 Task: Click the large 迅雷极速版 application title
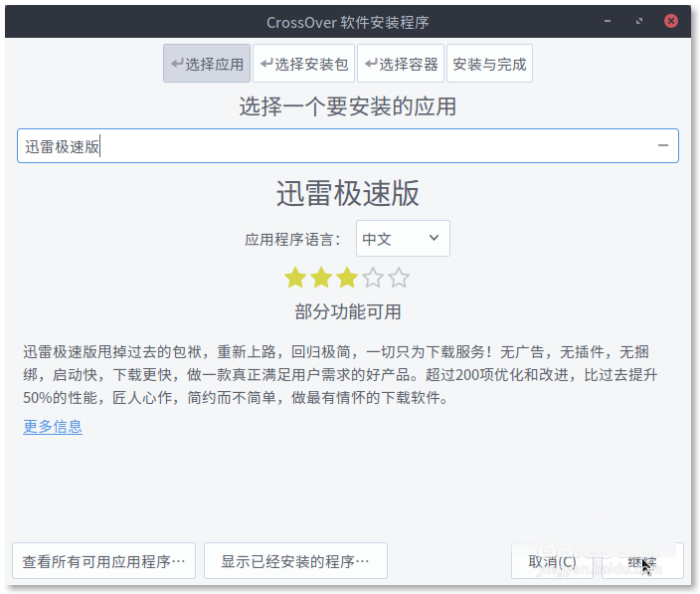point(348,193)
